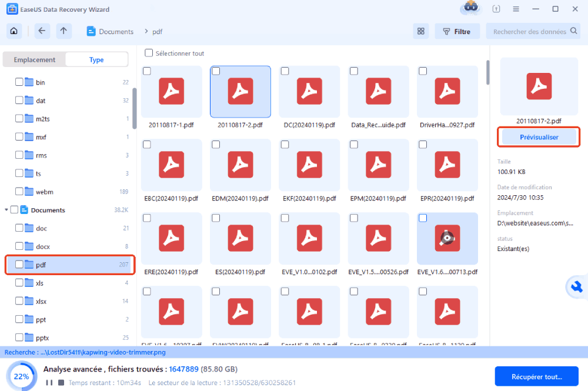
Task: Open the Filtre filter button
Action: [457, 32]
